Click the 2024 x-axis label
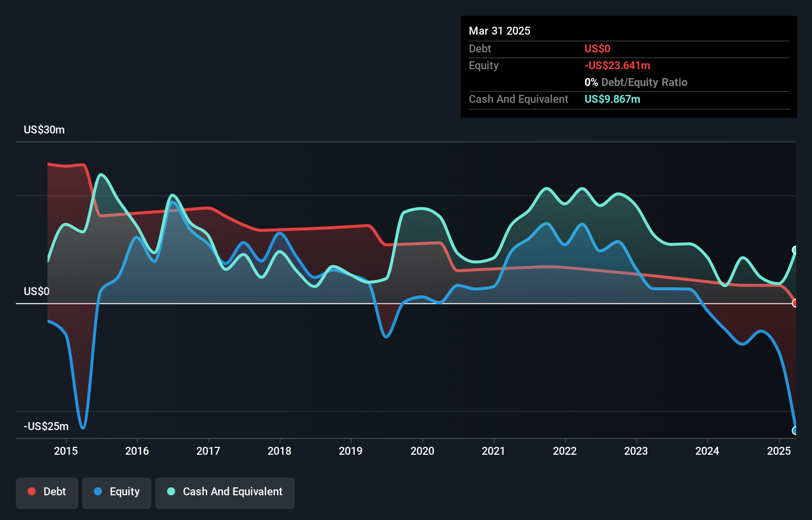The width and height of the screenshot is (812, 520). pyautogui.click(x=707, y=451)
